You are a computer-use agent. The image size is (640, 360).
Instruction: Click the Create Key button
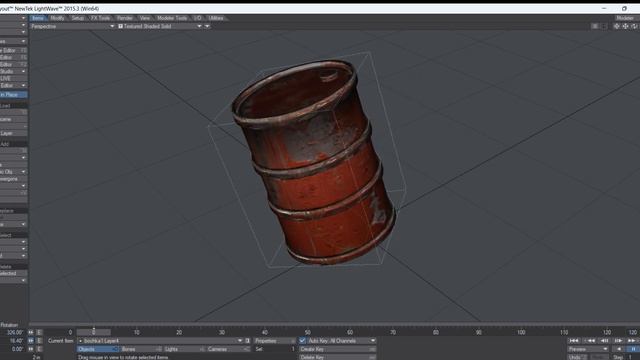pyautogui.click(x=337, y=349)
